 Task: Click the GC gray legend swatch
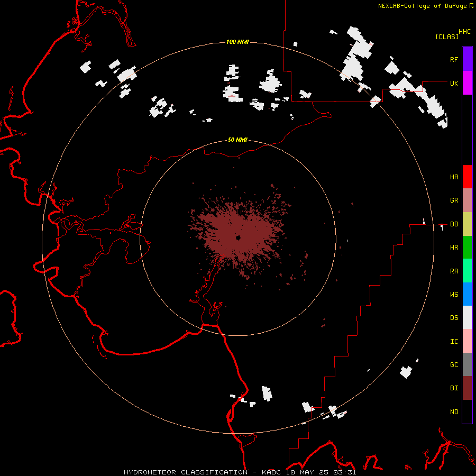click(x=467, y=364)
